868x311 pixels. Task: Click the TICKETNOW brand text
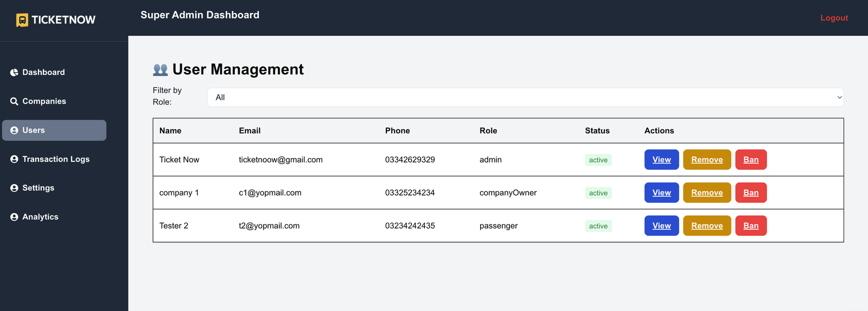tap(63, 20)
